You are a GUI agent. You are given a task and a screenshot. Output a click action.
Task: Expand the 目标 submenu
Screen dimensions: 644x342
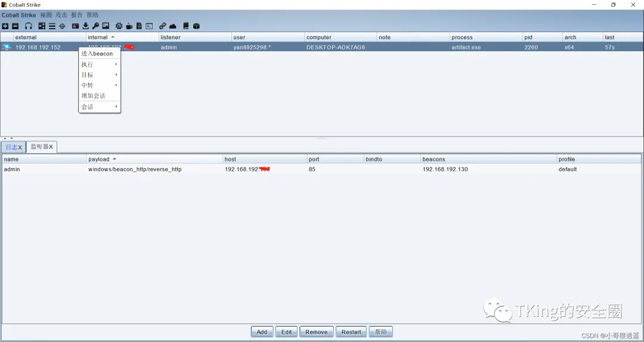click(100, 74)
